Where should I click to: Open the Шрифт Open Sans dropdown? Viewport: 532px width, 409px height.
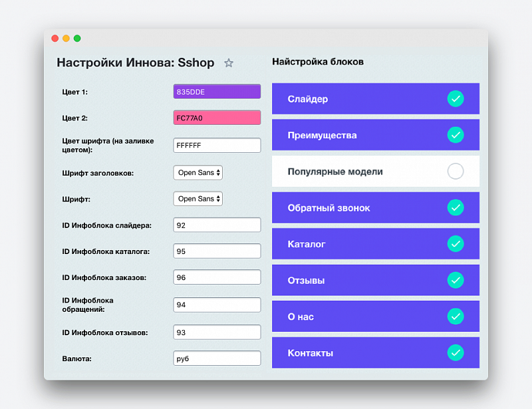coord(198,198)
